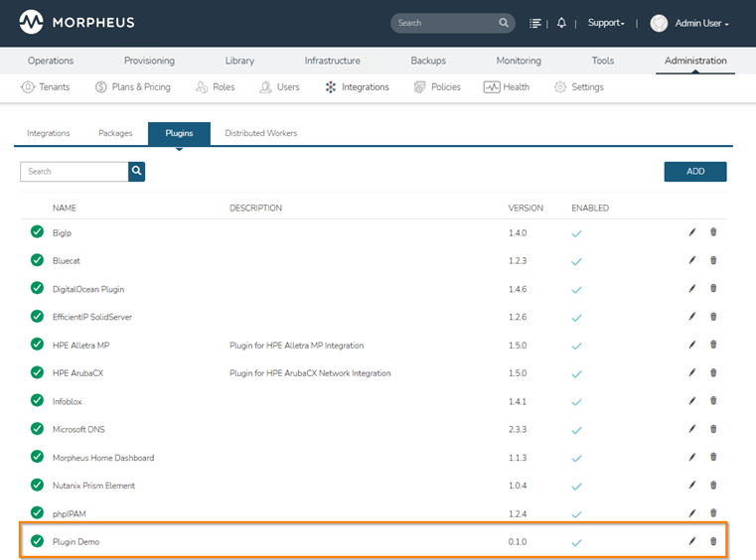This screenshot has width=756, height=560.
Task: Click the global search magnifier icon
Action: point(504,23)
